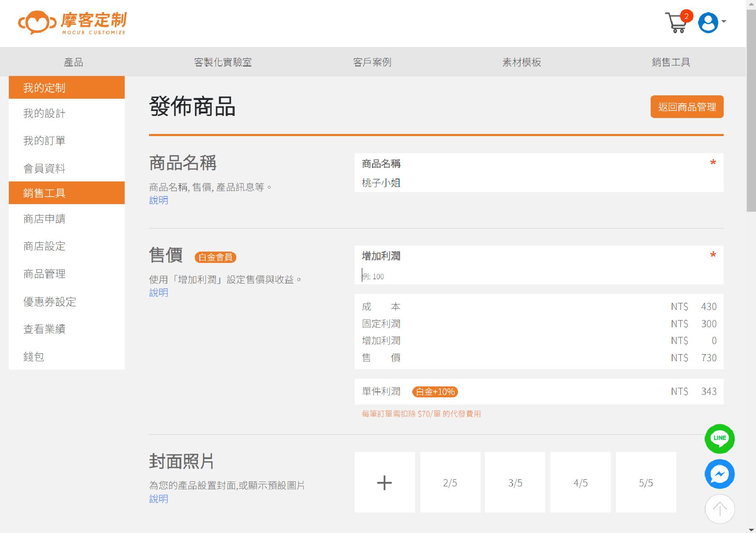The image size is (756, 533).
Task: Open 商品管理 in the sidebar
Action: coord(44,274)
